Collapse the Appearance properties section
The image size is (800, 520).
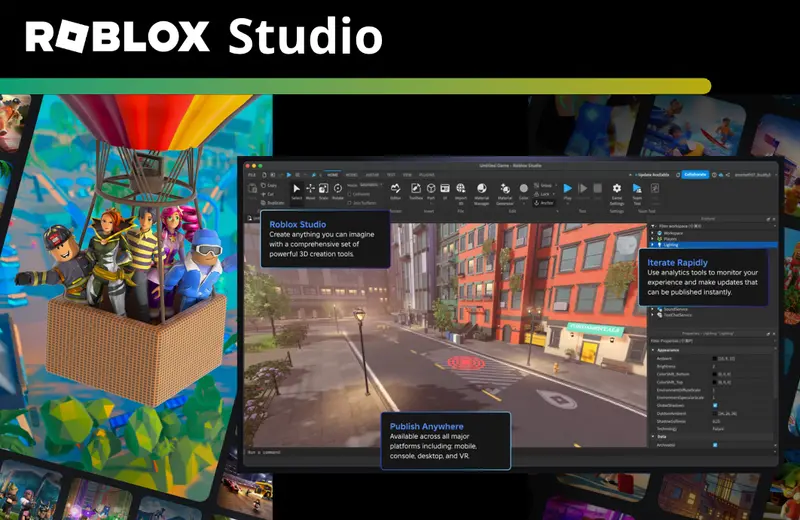click(653, 349)
